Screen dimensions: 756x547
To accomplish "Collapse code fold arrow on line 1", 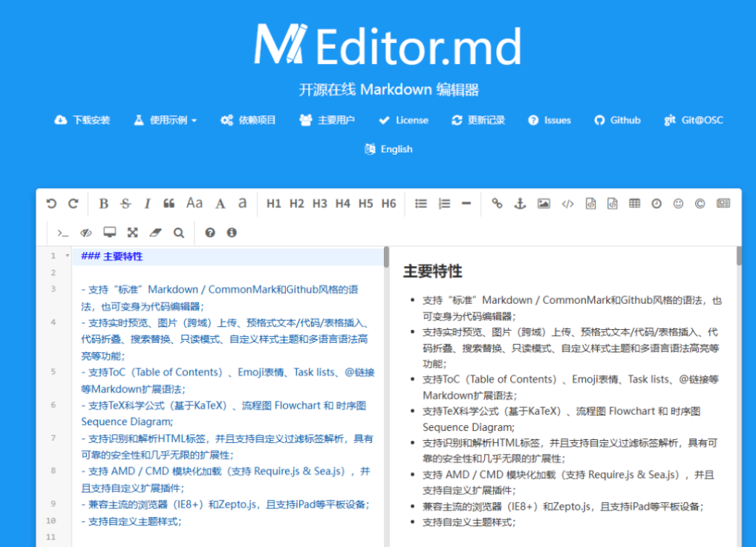I will point(68,256).
